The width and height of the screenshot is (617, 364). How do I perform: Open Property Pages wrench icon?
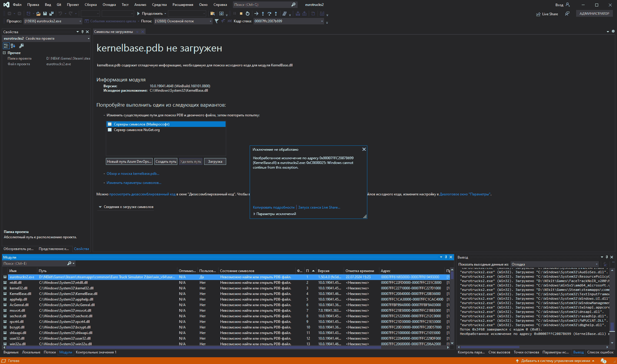point(21,46)
